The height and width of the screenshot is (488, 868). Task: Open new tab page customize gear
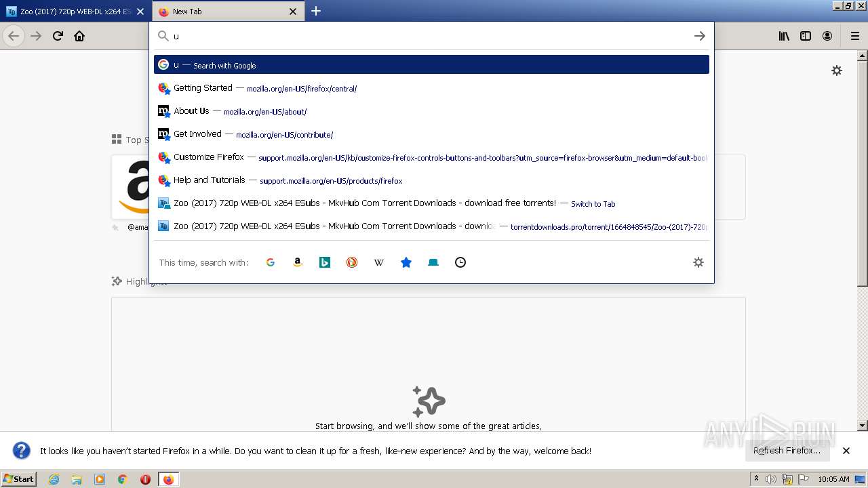837,70
